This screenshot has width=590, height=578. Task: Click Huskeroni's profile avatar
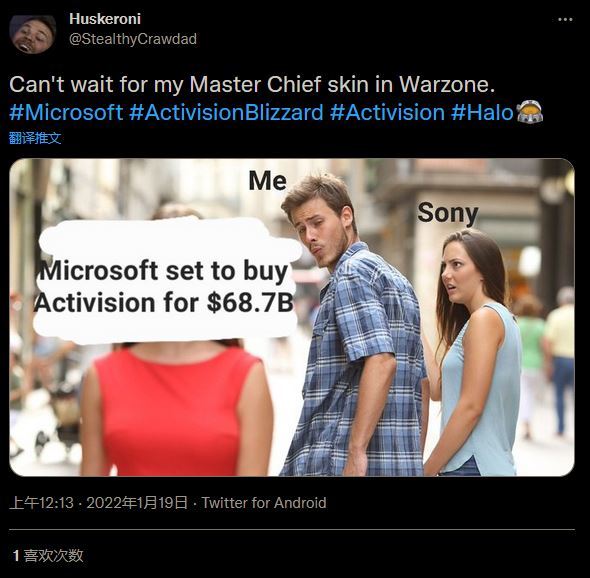coord(33,34)
